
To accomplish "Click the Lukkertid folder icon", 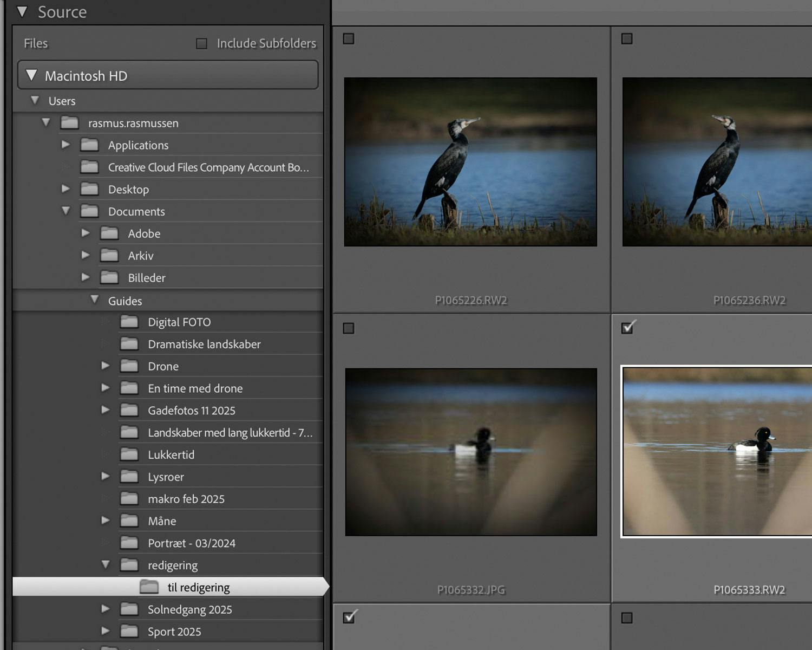I will click(x=129, y=454).
